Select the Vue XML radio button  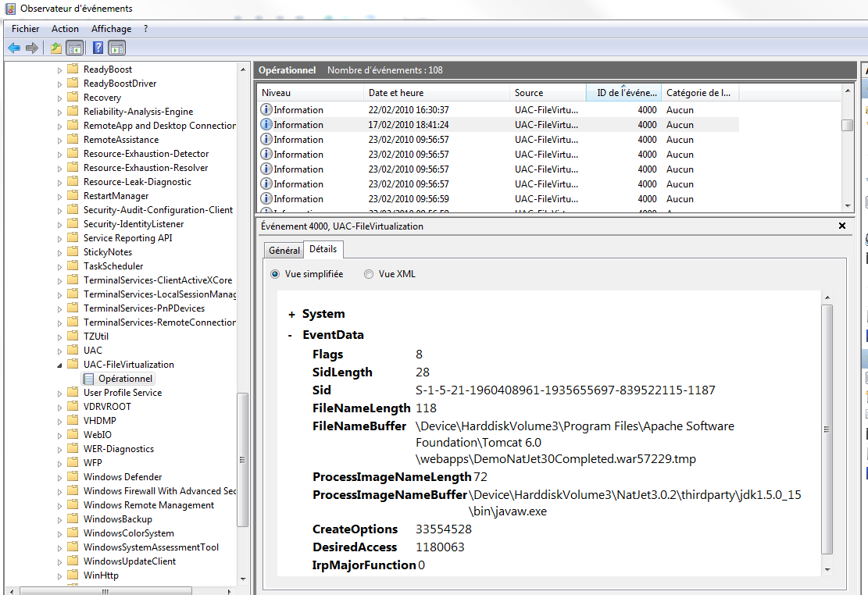369,274
